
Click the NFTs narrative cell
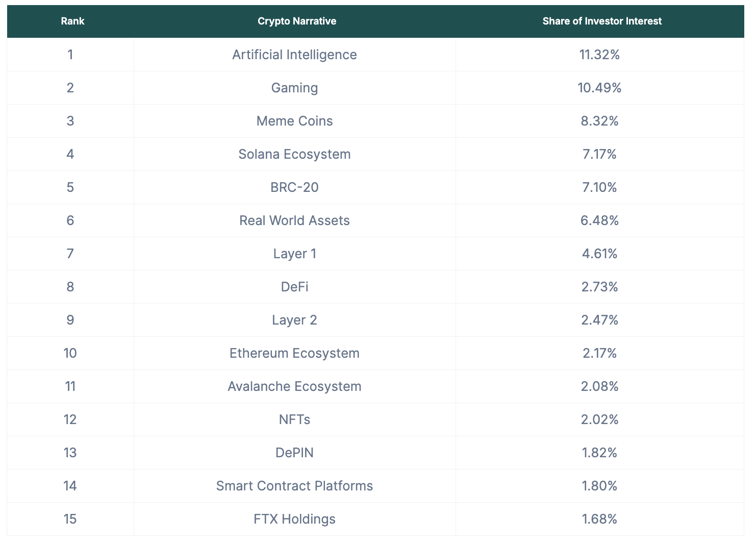coord(294,419)
